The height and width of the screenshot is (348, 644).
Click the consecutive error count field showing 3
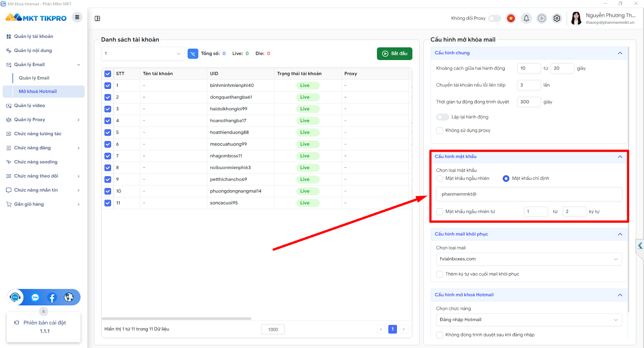[x=529, y=85]
